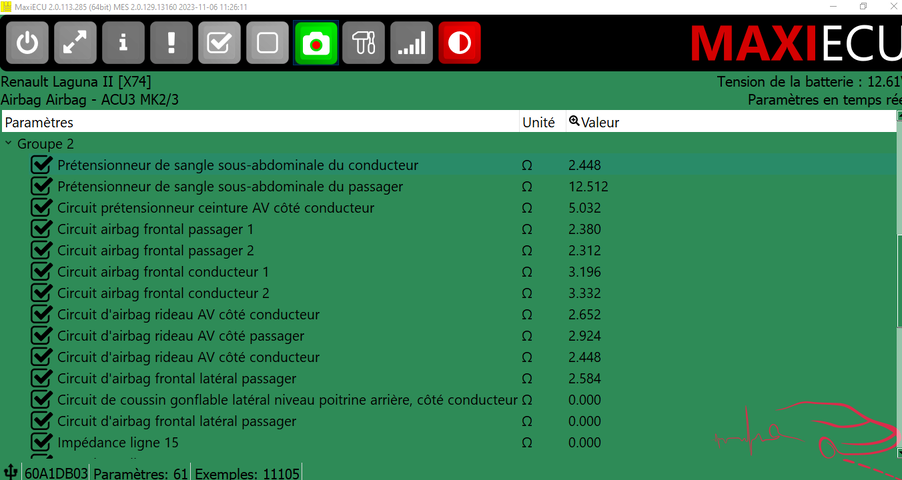
Task: Click value 12.512 in the Valeur column
Action: pyautogui.click(x=588, y=186)
